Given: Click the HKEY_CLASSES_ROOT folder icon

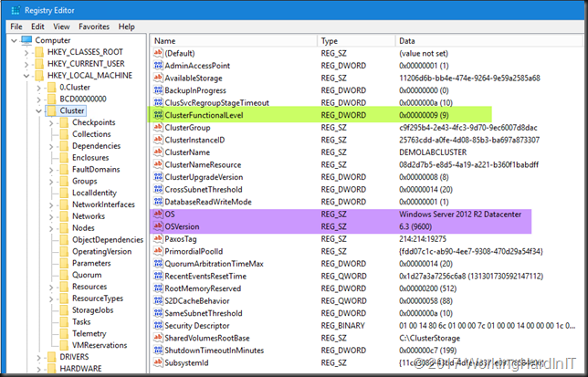Looking at the screenshot, I should pyautogui.click(x=39, y=52).
